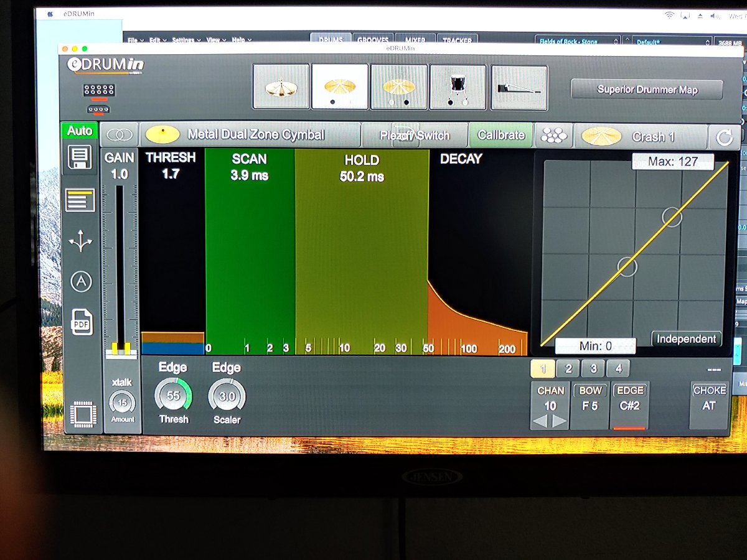Open Fields of Rock - Stone dropdown in Superior Drummer
Screen dimensions: 747x560
pos(577,42)
